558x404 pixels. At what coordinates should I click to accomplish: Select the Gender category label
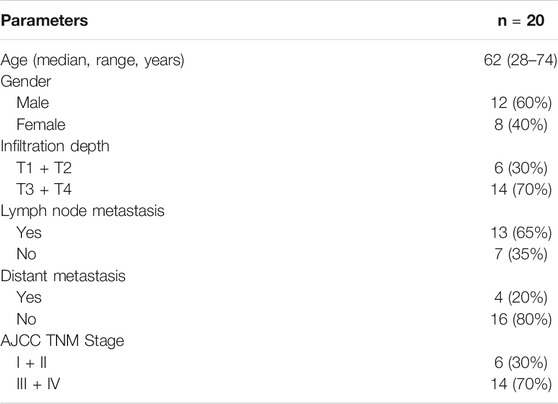pyautogui.click(x=26, y=82)
